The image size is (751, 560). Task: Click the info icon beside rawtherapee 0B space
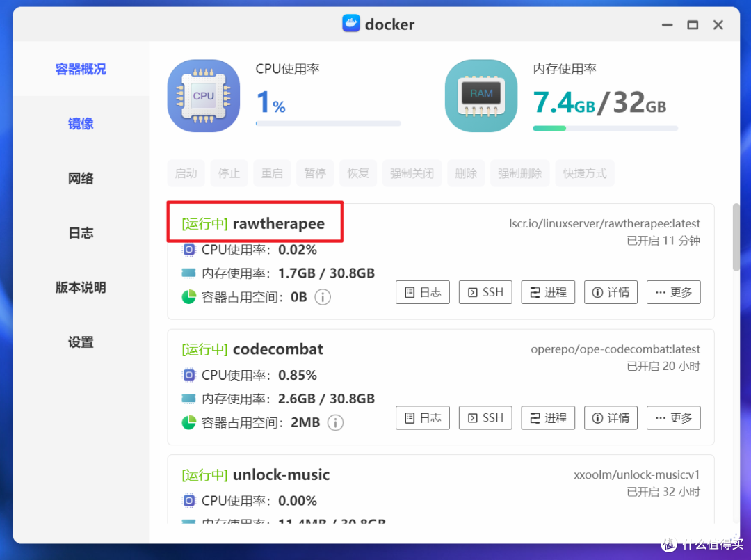(323, 297)
